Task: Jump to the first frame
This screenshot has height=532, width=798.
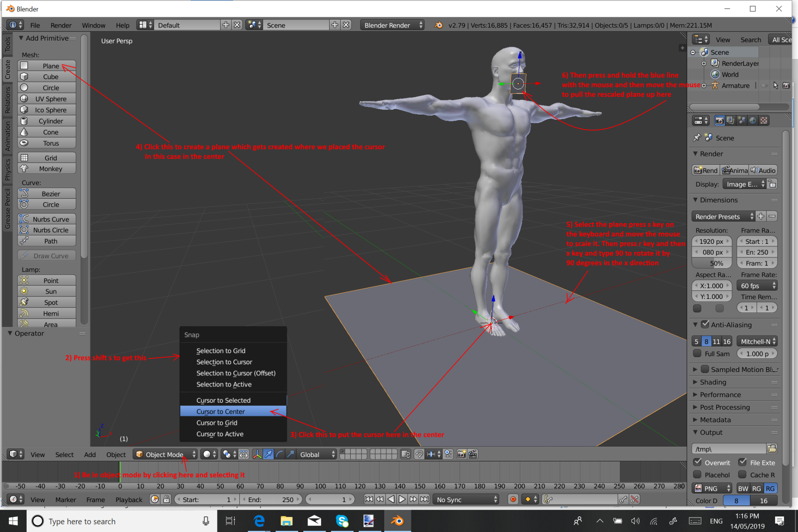Action: [369, 499]
